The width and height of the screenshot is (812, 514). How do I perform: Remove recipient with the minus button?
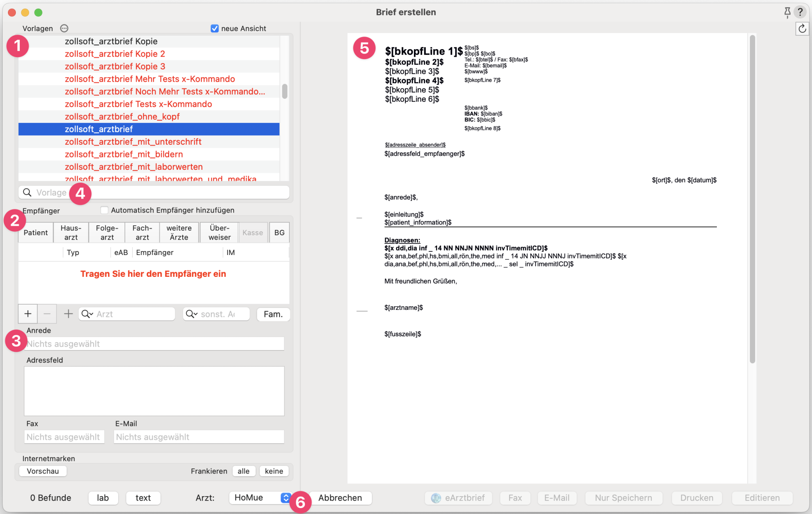[47, 314]
